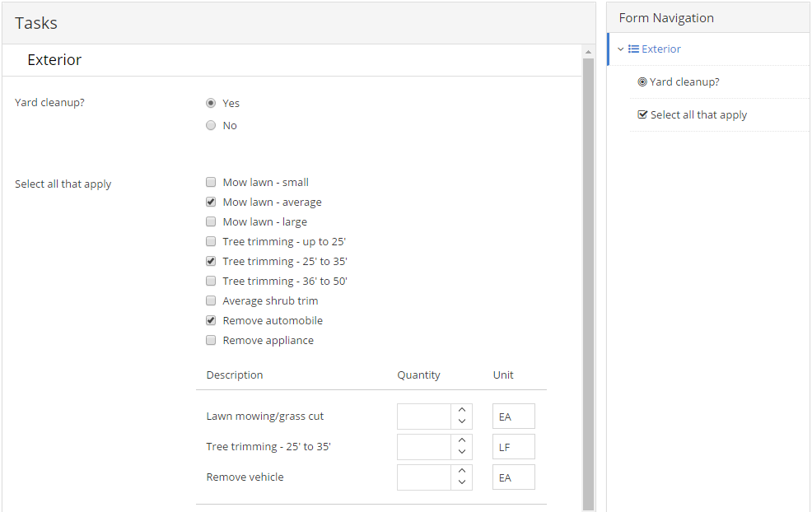The height and width of the screenshot is (512, 812).
Task: Collapse the Exterior section chevron in navigation
Action: tap(620, 49)
